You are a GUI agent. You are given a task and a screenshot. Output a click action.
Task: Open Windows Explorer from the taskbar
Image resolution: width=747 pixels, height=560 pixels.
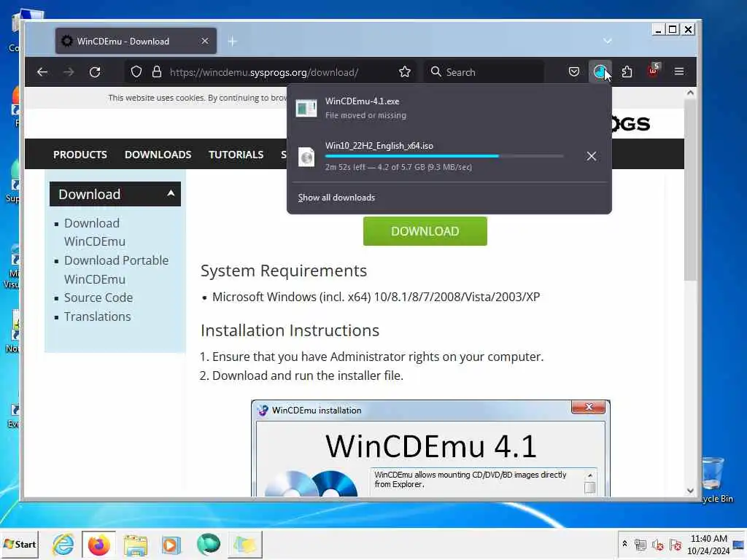coord(136,545)
